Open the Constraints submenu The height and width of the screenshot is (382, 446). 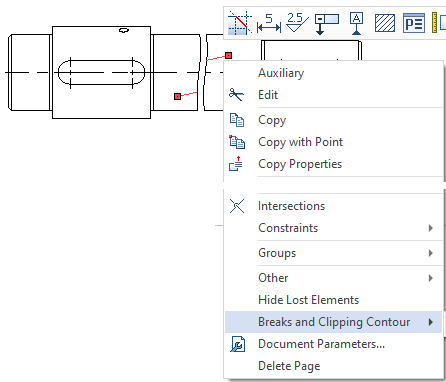334,228
